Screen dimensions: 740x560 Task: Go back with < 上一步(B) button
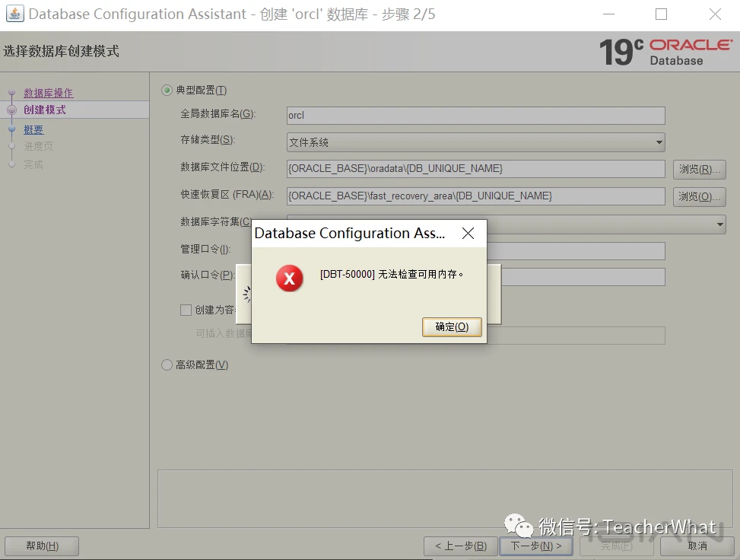coord(461,546)
